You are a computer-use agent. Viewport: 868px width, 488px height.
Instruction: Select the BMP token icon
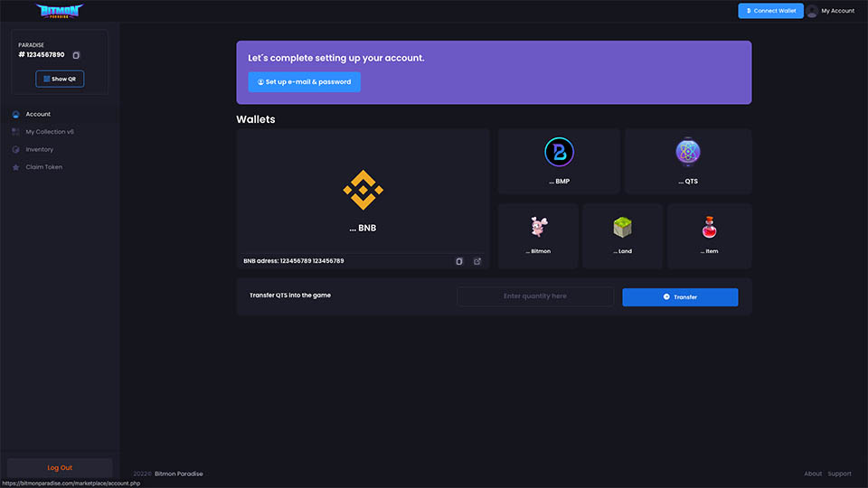tap(559, 152)
